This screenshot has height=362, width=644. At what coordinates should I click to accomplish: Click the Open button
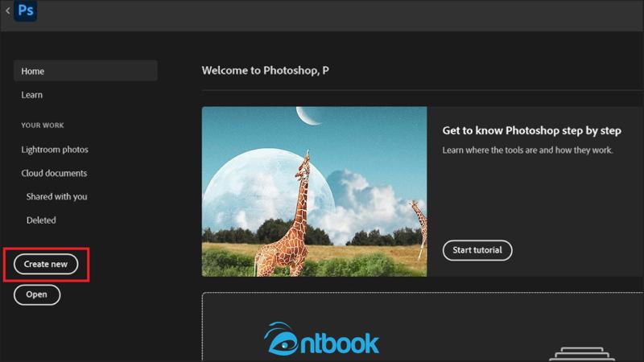37,294
